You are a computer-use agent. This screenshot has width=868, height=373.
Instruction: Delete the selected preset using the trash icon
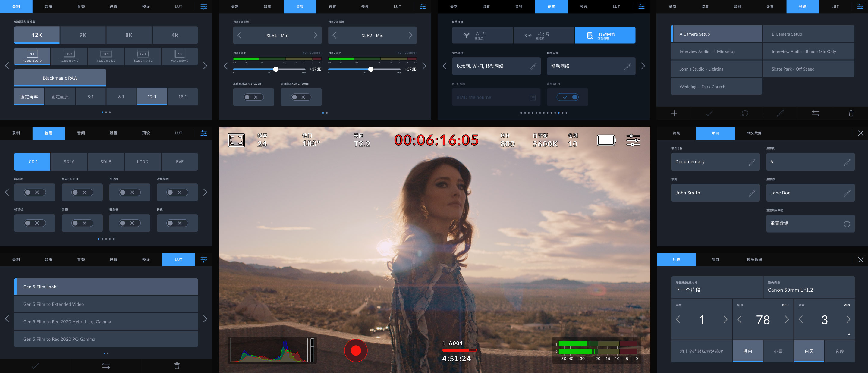point(851,113)
